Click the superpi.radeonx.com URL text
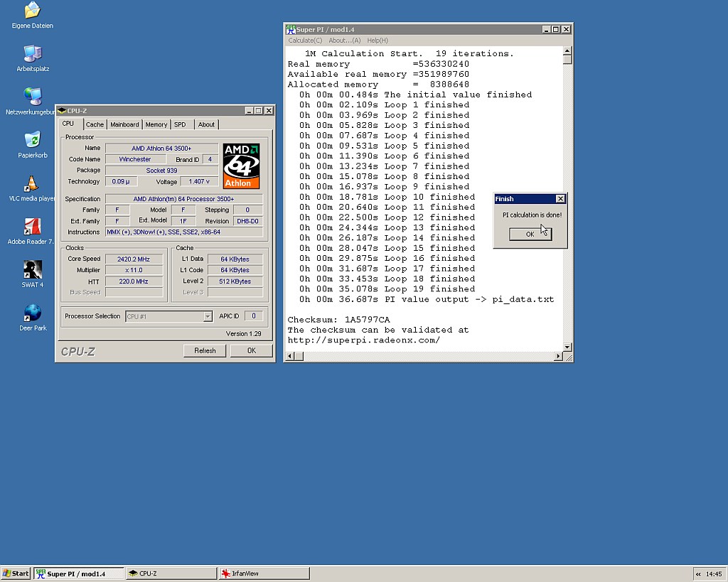This screenshot has height=582, width=728. pos(363,340)
